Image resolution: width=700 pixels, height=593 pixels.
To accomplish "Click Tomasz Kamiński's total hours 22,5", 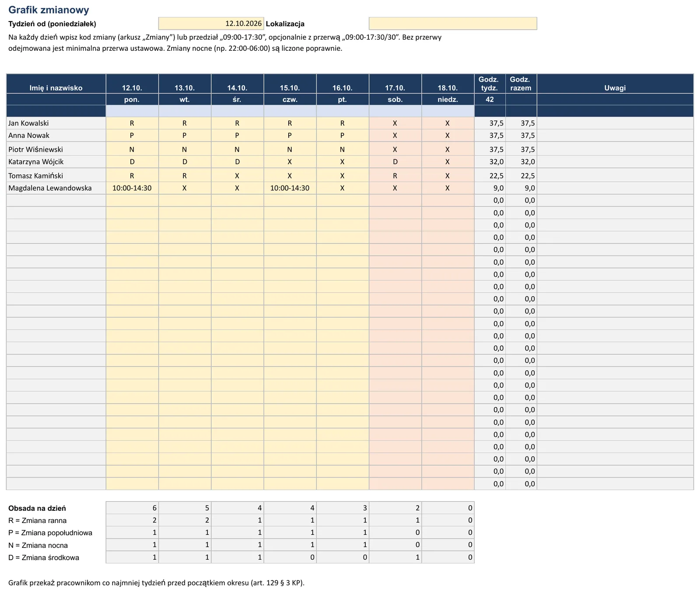I will pyautogui.click(x=521, y=175).
